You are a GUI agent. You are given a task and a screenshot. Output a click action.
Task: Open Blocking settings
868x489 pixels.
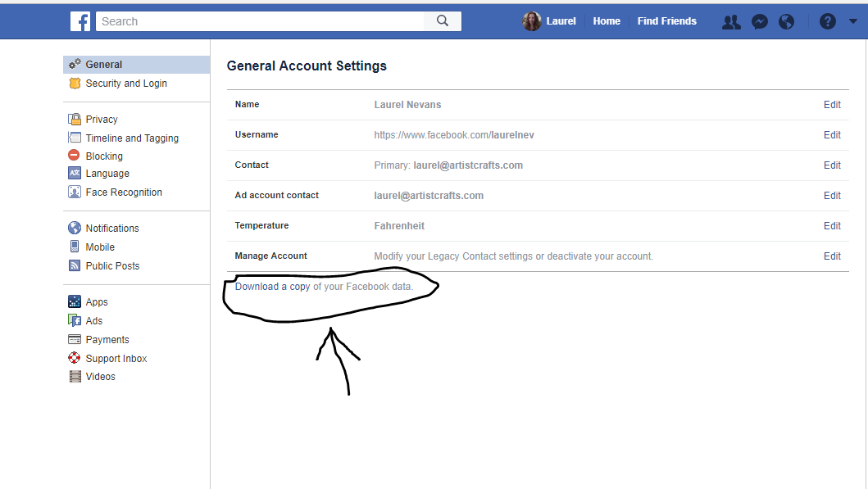[x=104, y=156]
